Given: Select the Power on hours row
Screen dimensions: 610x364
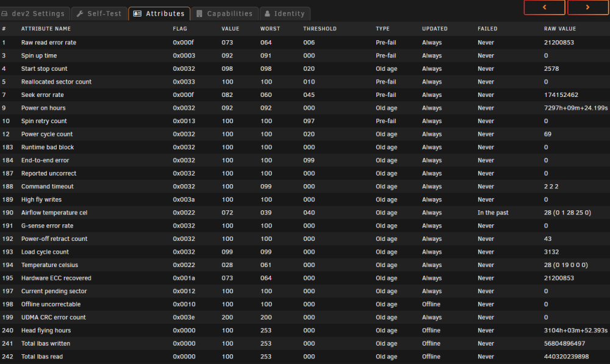Looking at the screenshot, I should click(305, 108).
